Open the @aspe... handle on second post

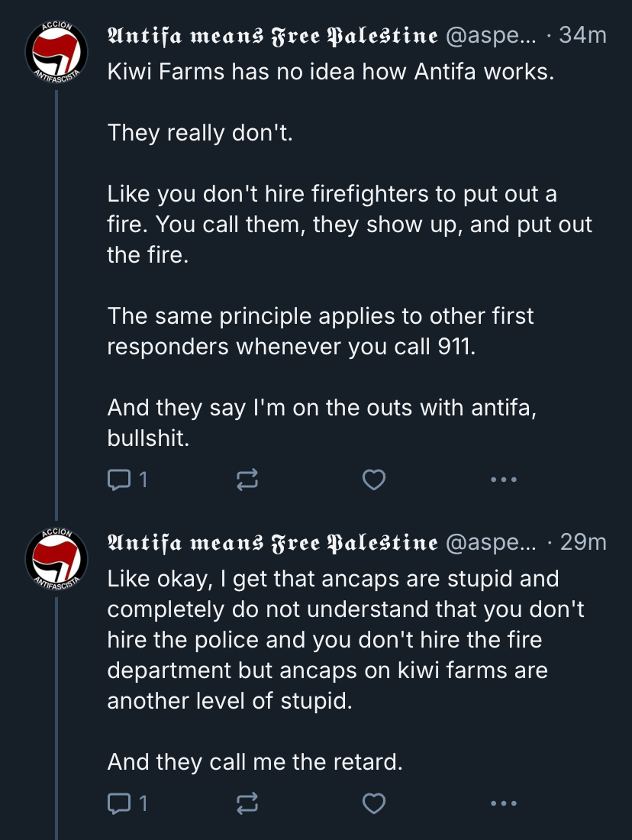pyautogui.click(x=491, y=543)
